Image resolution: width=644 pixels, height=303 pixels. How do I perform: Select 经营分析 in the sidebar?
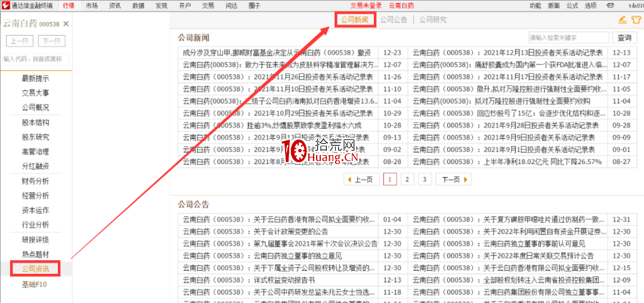click(35, 196)
